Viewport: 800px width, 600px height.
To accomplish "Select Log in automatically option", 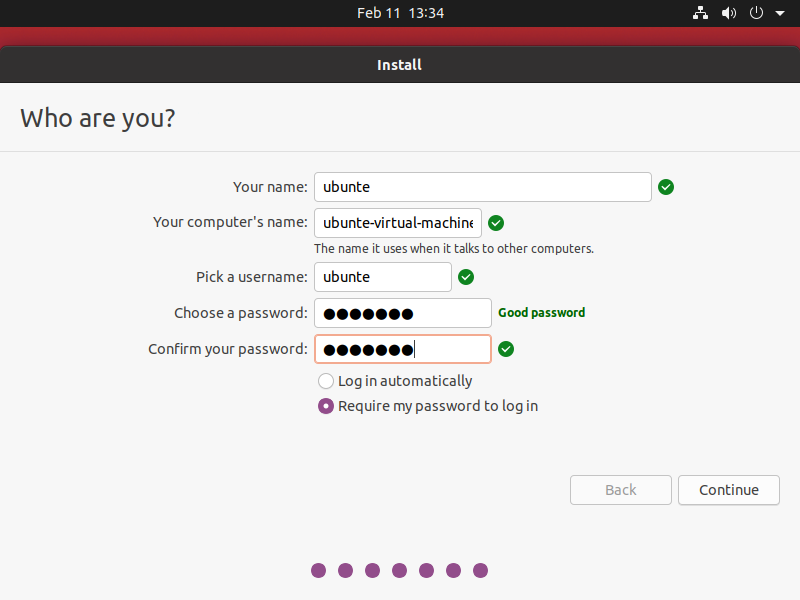I will click(395, 381).
